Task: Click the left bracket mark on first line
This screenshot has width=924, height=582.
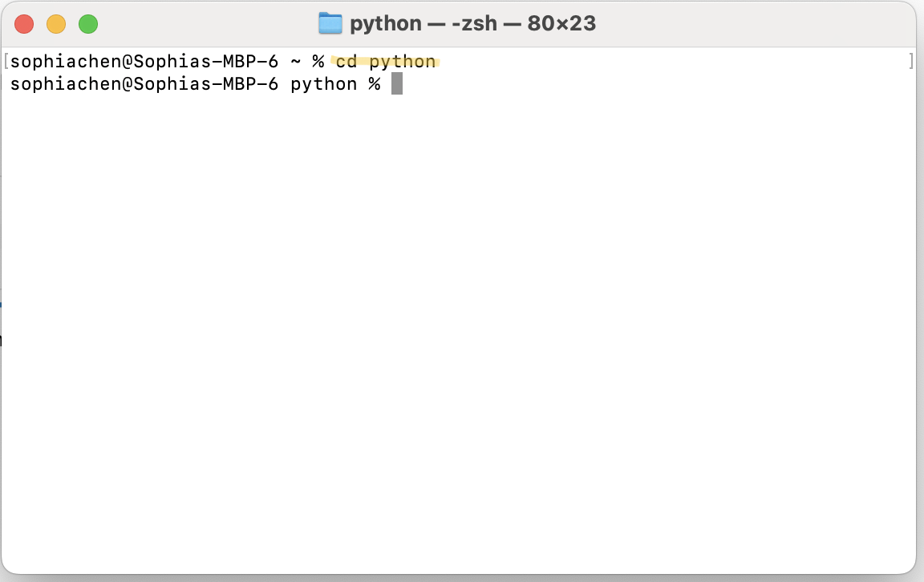Action: tap(6, 62)
